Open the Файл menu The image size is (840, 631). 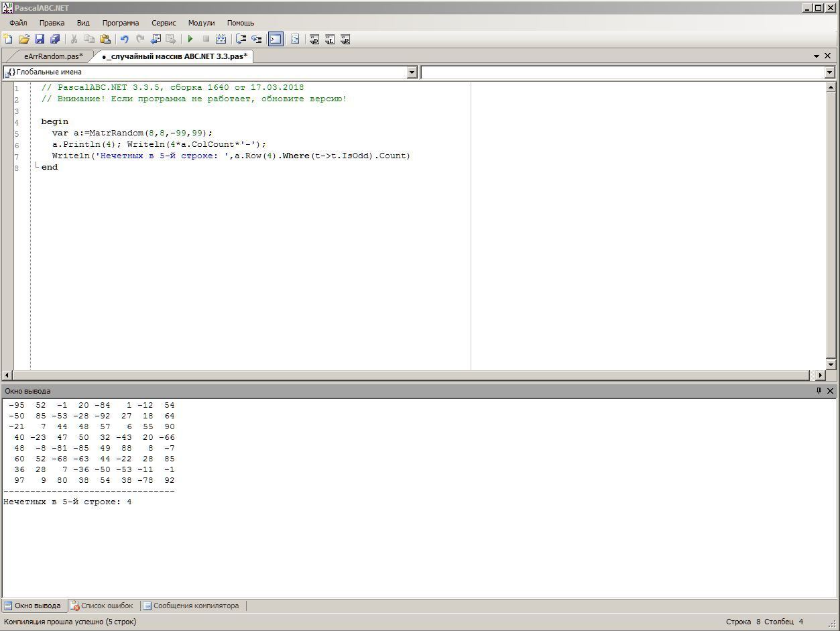coord(18,23)
